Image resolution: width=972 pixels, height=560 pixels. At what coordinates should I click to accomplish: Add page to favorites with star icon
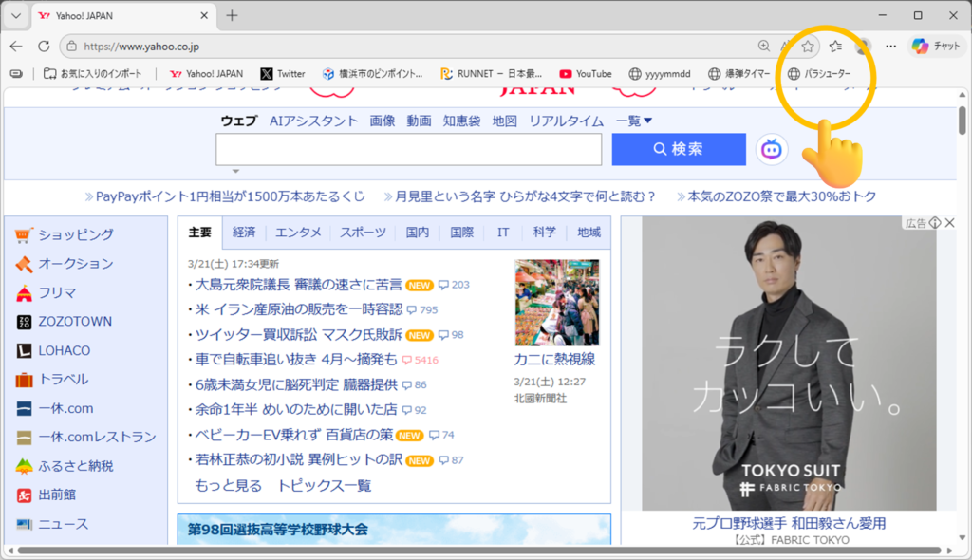[x=808, y=46]
